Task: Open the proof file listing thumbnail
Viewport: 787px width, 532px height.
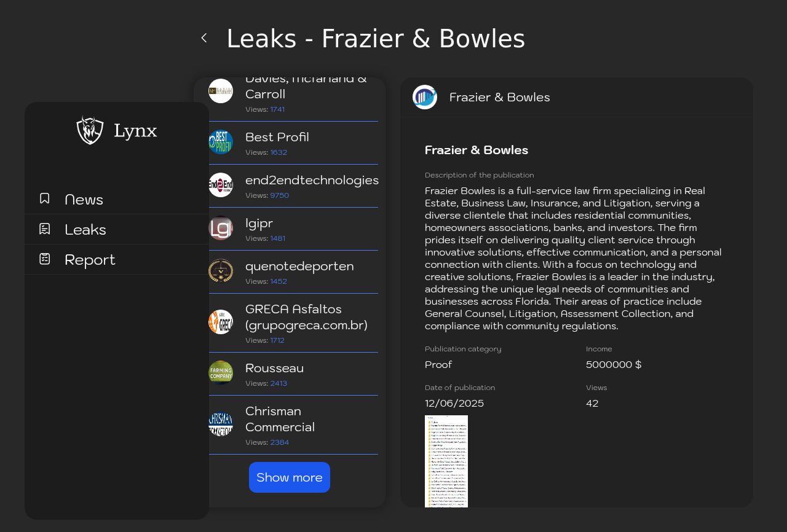Action: (x=446, y=461)
